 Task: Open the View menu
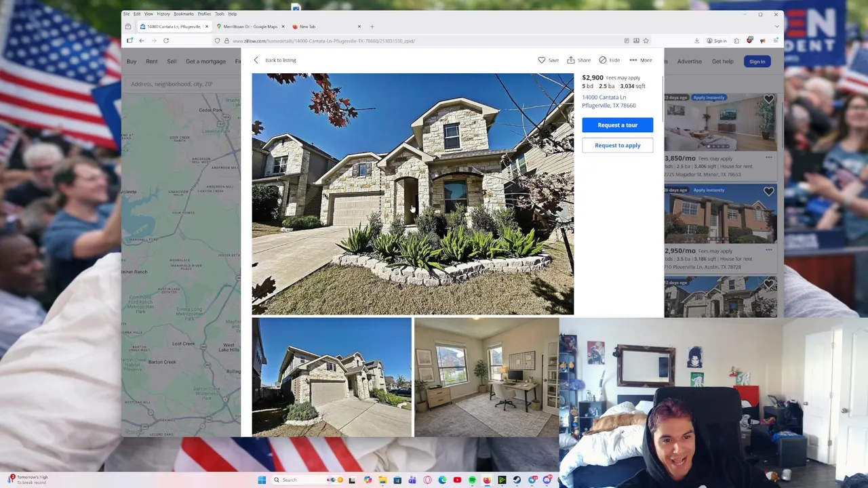[149, 14]
